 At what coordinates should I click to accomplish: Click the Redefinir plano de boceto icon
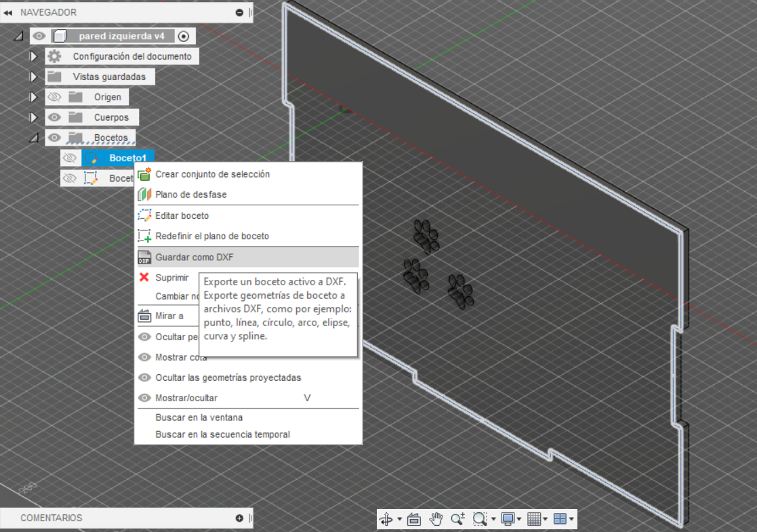(x=144, y=236)
